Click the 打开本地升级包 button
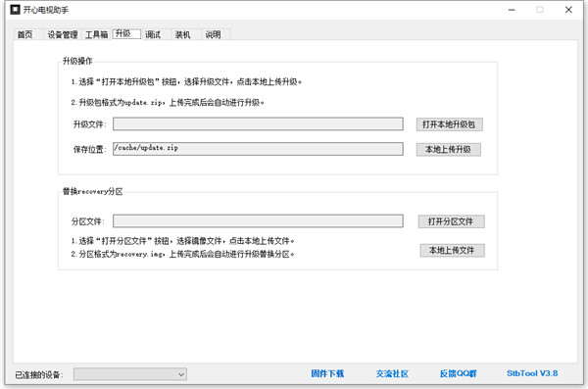 449,124
